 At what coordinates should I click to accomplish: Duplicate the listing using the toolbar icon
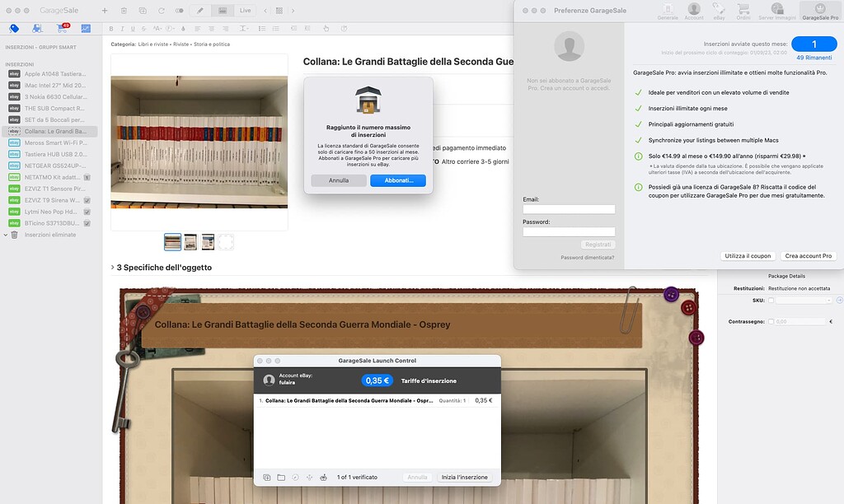click(143, 11)
